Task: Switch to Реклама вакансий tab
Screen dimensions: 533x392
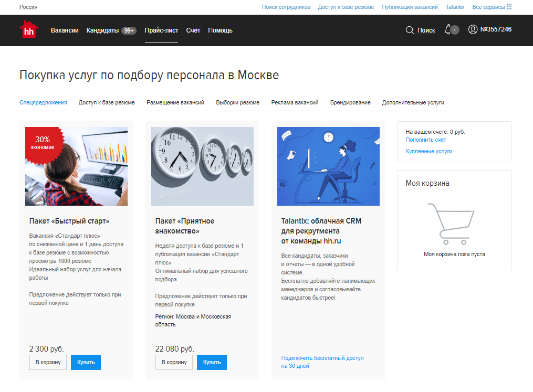Action: point(295,102)
